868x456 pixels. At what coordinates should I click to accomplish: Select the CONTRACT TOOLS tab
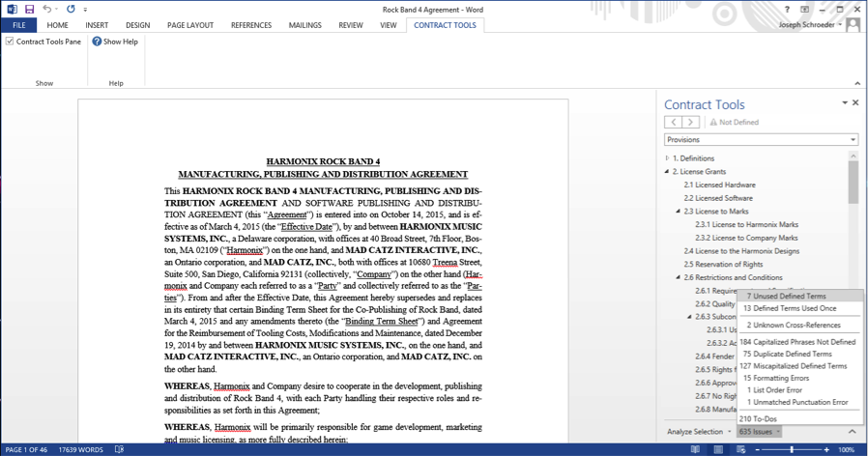[445, 25]
